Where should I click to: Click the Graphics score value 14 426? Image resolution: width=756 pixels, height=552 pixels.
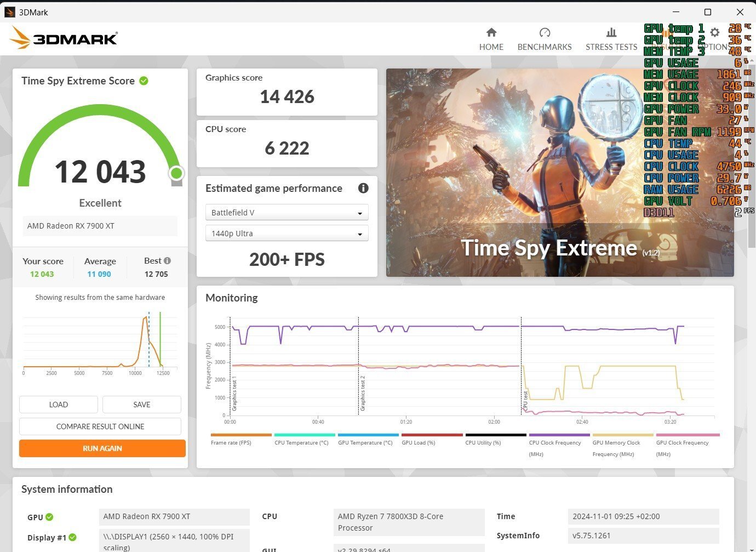287,97
